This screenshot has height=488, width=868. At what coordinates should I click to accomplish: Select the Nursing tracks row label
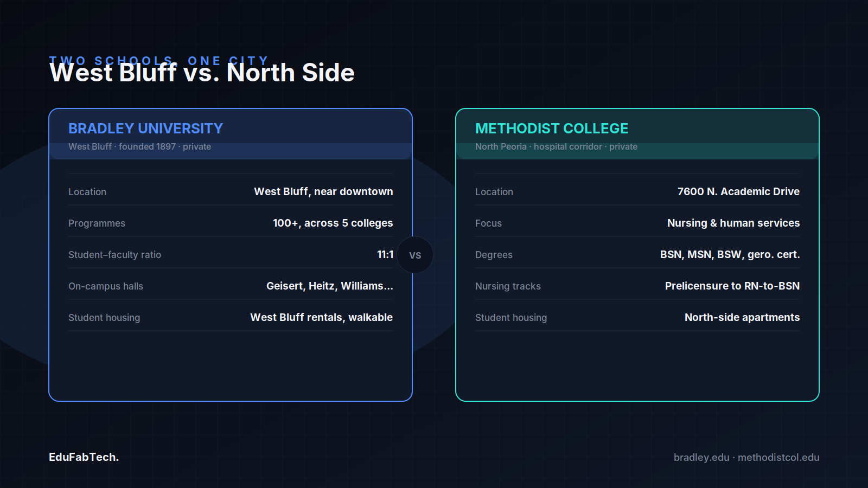click(x=508, y=286)
